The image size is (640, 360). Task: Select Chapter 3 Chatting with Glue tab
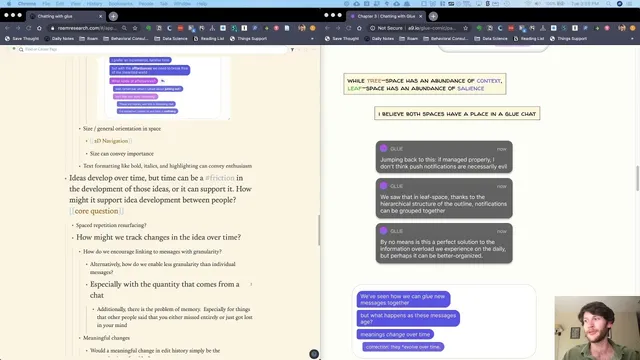(x=385, y=16)
